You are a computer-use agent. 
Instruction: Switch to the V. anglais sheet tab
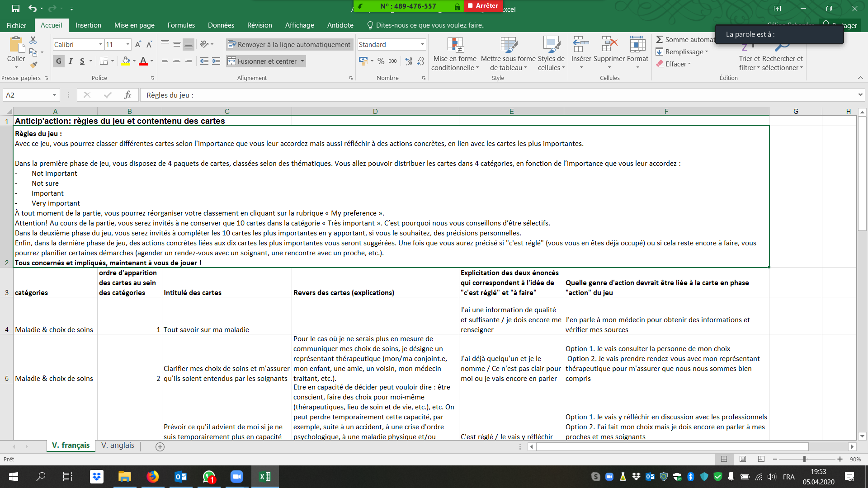pyautogui.click(x=118, y=446)
